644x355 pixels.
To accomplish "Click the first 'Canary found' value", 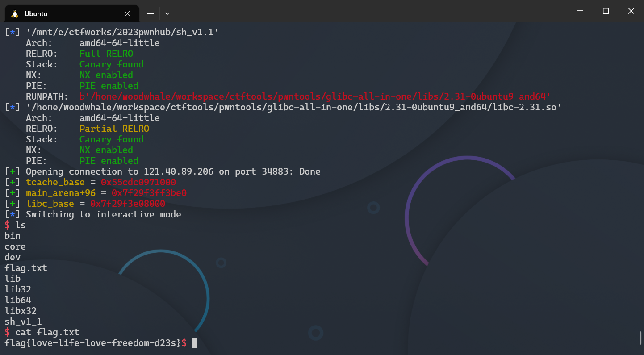I will pyautogui.click(x=112, y=64).
